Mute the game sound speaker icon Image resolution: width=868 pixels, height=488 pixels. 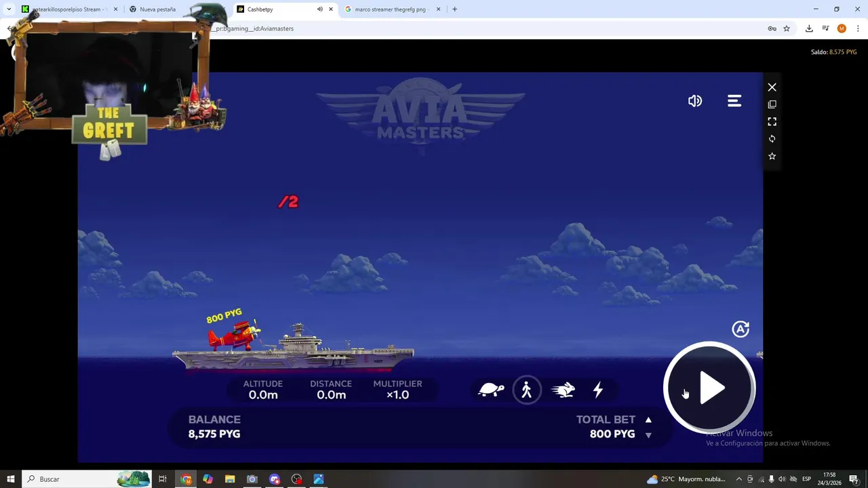[x=695, y=101]
